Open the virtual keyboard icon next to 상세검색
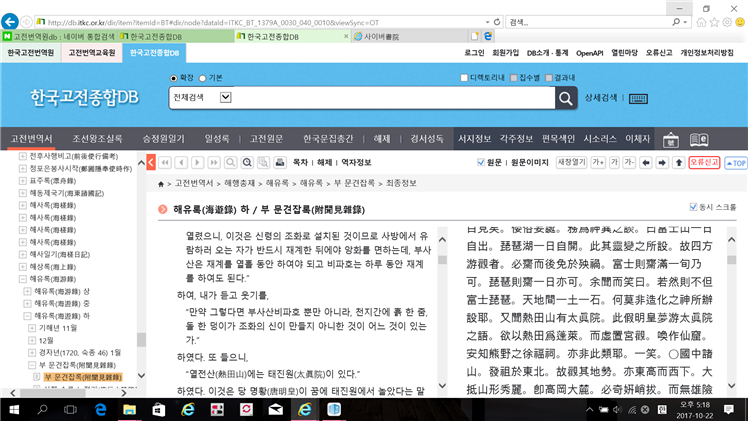This screenshot has width=748, height=421. [638, 98]
